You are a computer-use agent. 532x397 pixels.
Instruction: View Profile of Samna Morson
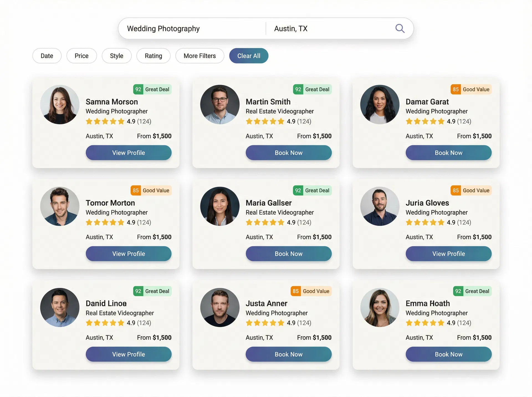tap(129, 153)
